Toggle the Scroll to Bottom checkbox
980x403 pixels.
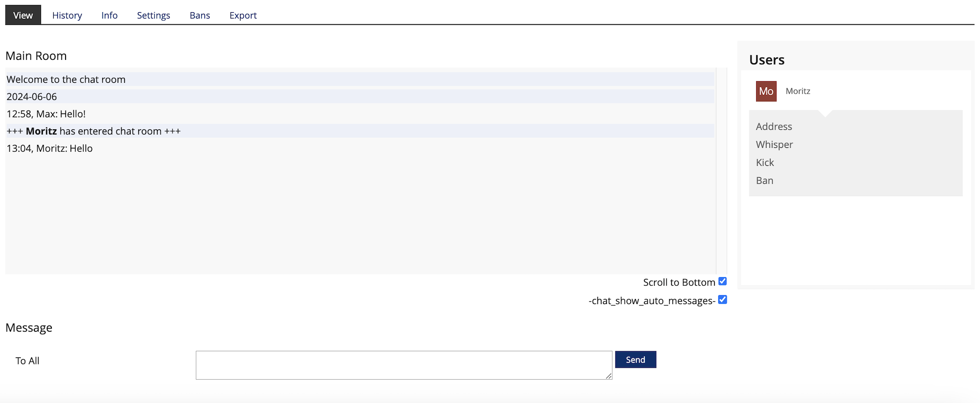tap(722, 281)
